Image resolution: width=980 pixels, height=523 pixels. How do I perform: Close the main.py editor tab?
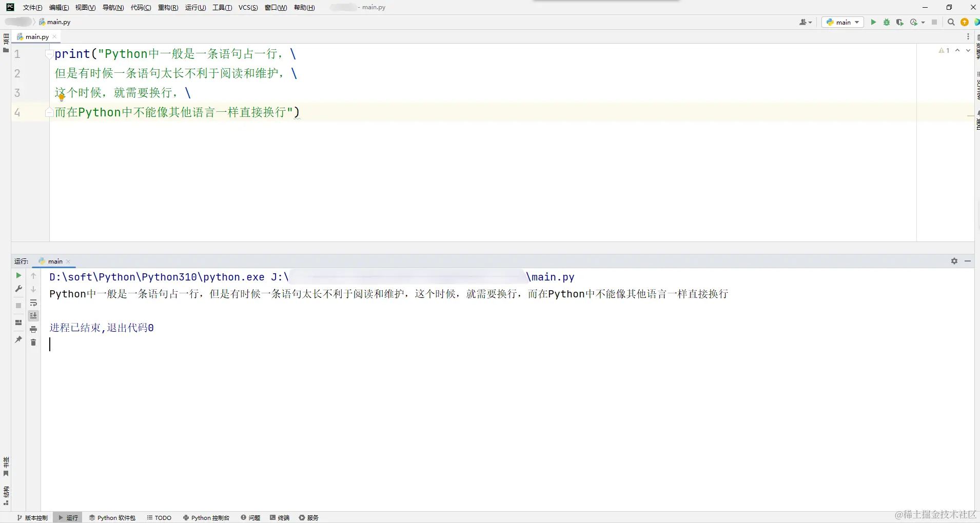(x=54, y=37)
